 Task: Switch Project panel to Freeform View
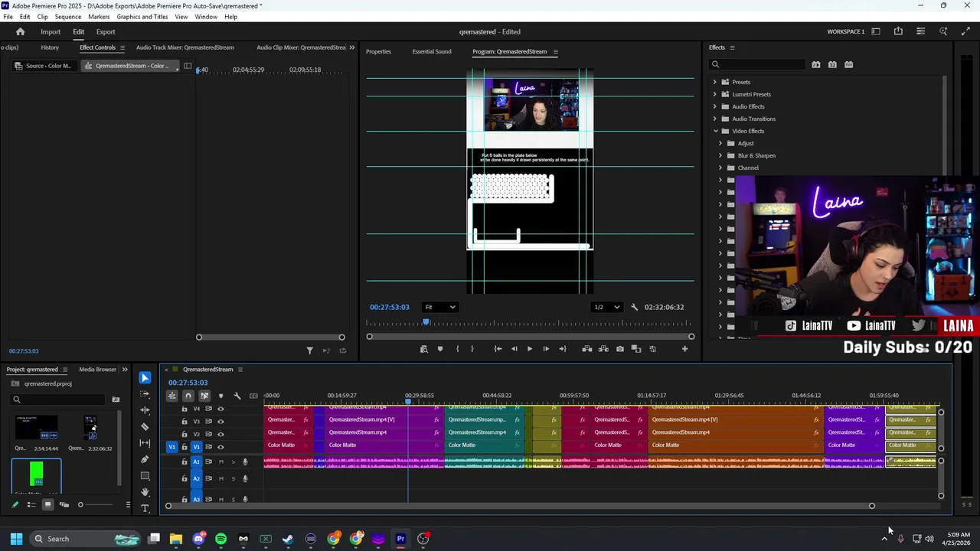coord(64,504)
